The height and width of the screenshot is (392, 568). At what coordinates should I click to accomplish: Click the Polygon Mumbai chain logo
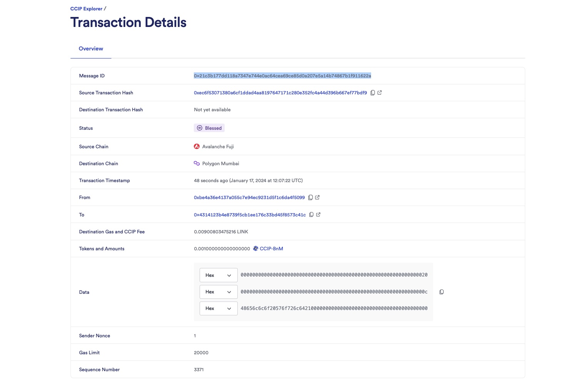[x=197, y=163]
